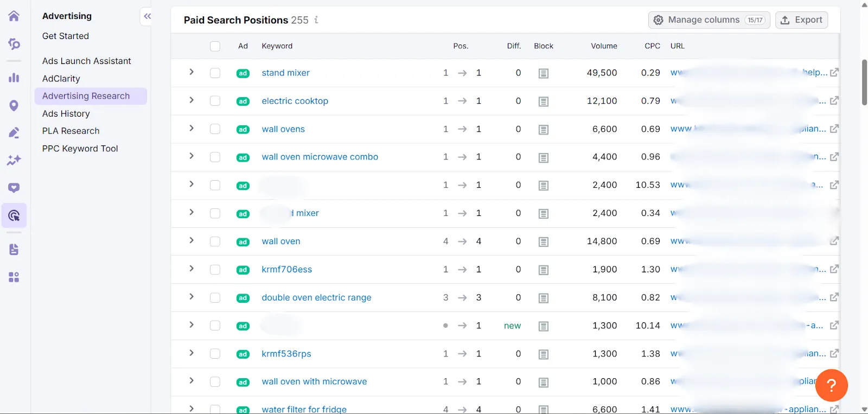The image size is (868, 414).
Task: Click the apps grid icon in the left rail
Action: (14, 277)
